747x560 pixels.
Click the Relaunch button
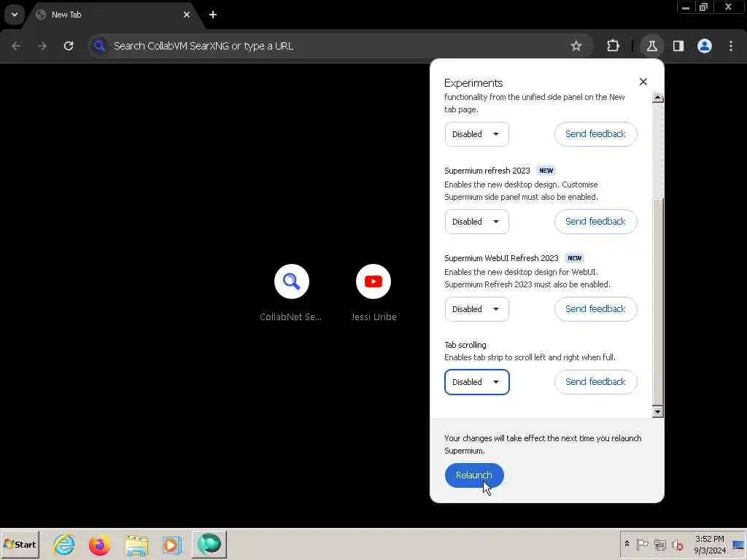click(474, 475)
